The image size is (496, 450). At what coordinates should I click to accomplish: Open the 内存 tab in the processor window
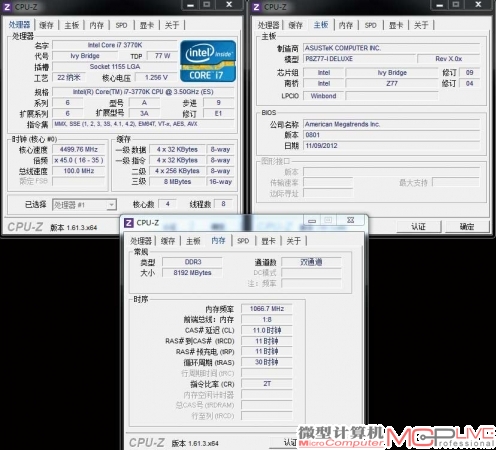click(x=96, y=25)
